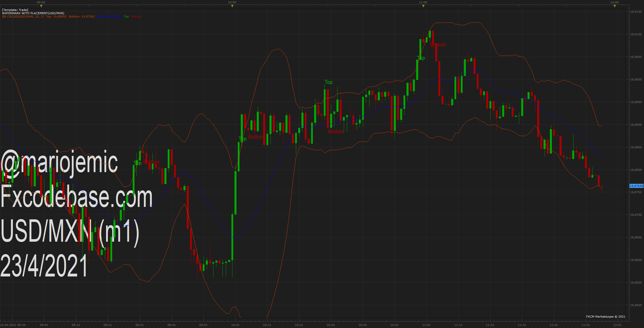Click the 19,9100 price axis label
644x328 pixels.
click(x=636, y=34)
